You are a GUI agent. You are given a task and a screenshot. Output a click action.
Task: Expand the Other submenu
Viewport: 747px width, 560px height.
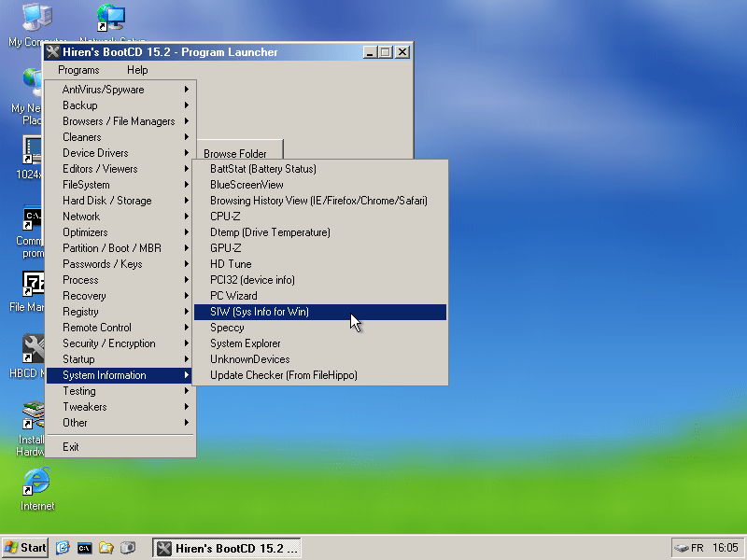coord(120,423)
